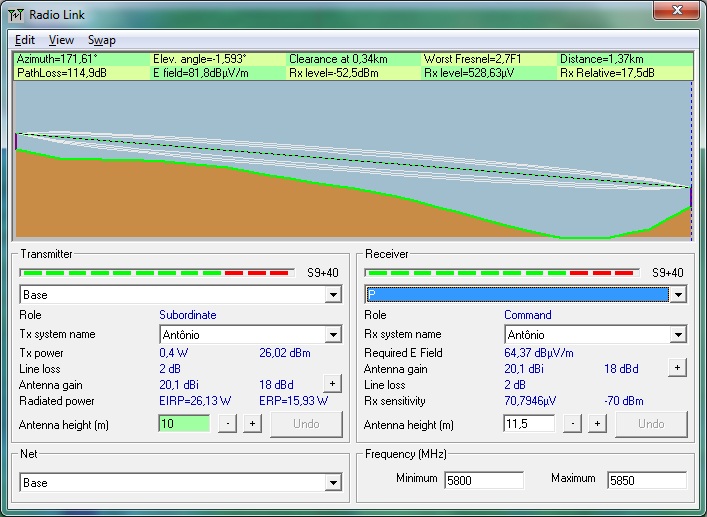
Task: Open the Tx system name dropdown
Action: pyautogui.click(x=333, y=335)
